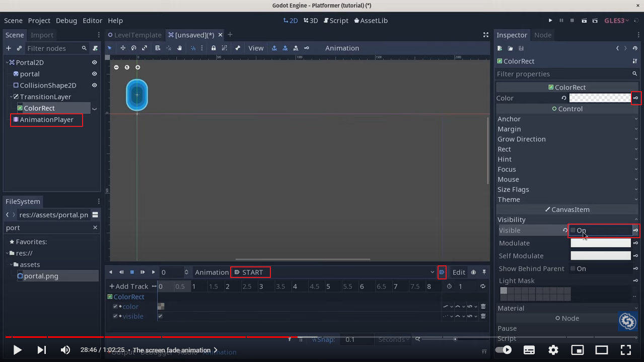Add a new node with plus icon
Screen dimensions: 644x362
click(x=9, y=48)
